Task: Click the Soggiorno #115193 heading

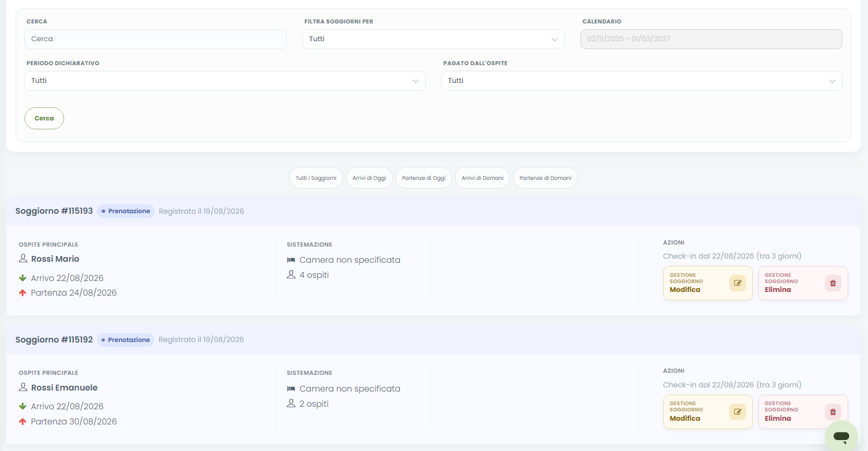Action: 54,211
